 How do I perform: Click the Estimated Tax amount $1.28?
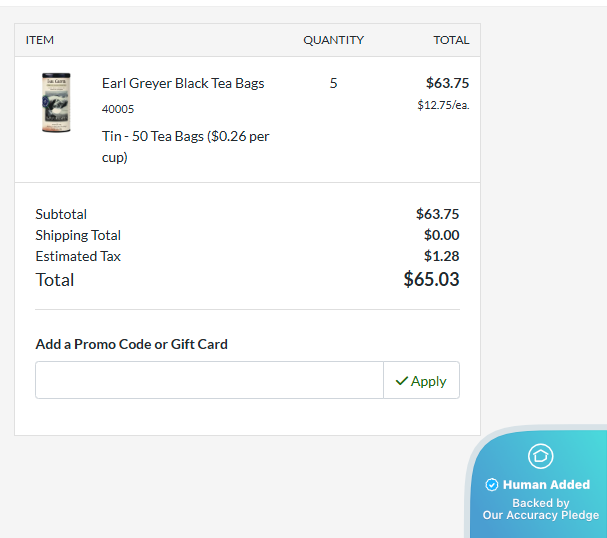pos(441,256)
